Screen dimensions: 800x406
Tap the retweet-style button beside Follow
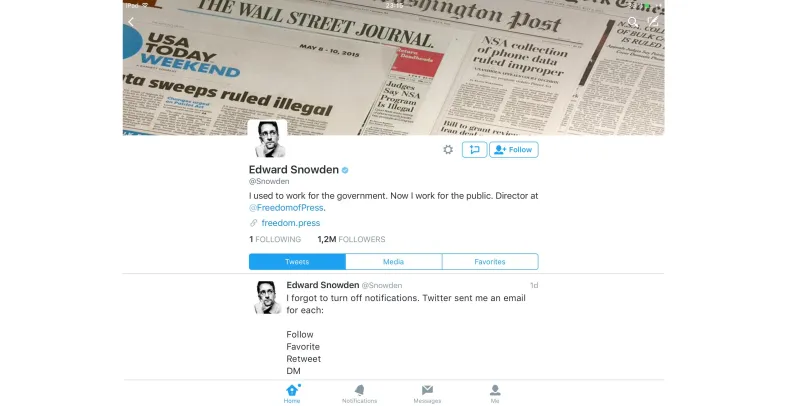click(x=474, y=149)
